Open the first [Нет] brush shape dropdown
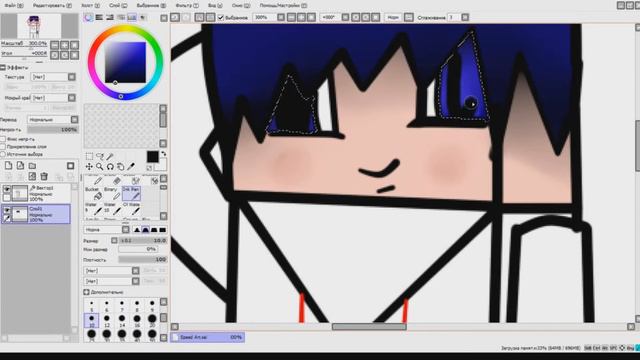 click(112, 271)
